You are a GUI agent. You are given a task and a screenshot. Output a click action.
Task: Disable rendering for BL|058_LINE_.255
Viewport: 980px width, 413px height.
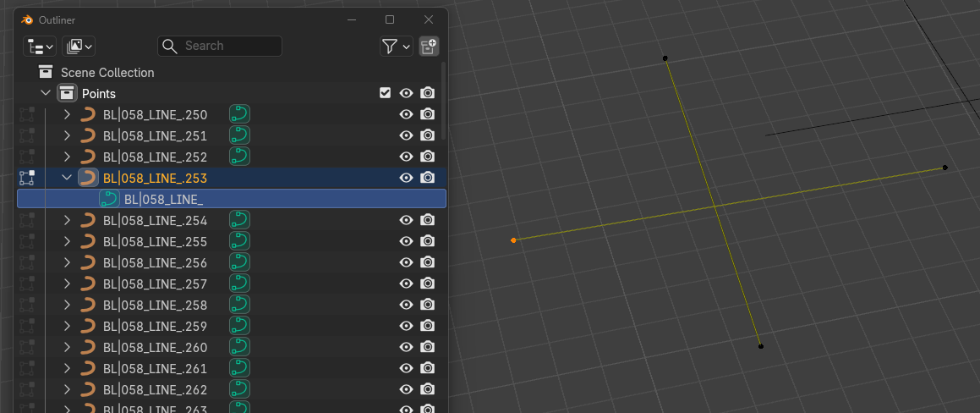pos(428,241)
